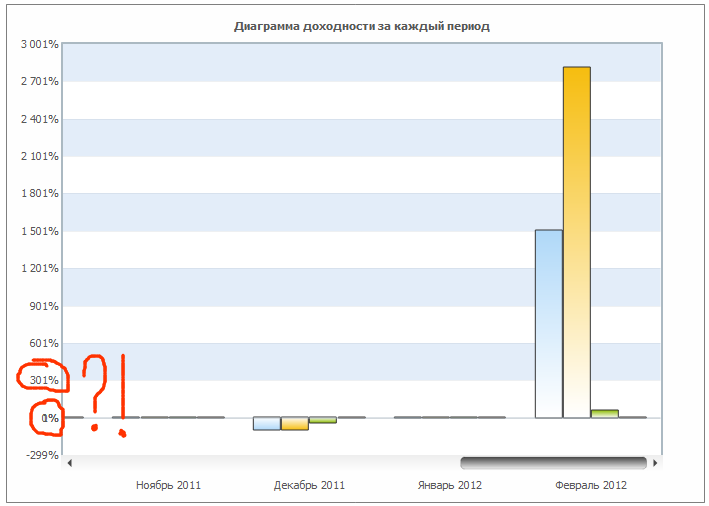The image size is (709, 506).
Task: Click the negative blue bar for Декабрь 2011
Action: pos(267,423)
